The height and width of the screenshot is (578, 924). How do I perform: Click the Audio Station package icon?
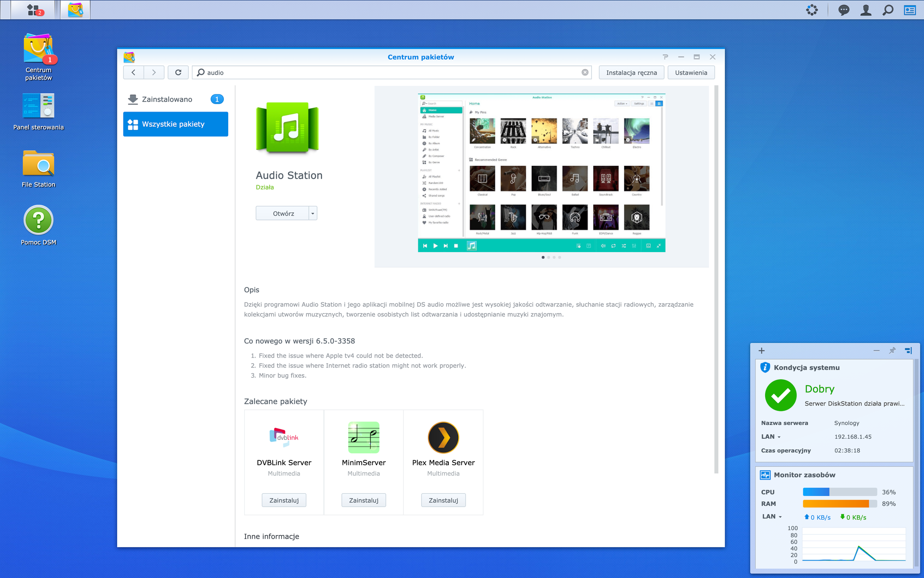pyautogui.click(x=288, y=128)
